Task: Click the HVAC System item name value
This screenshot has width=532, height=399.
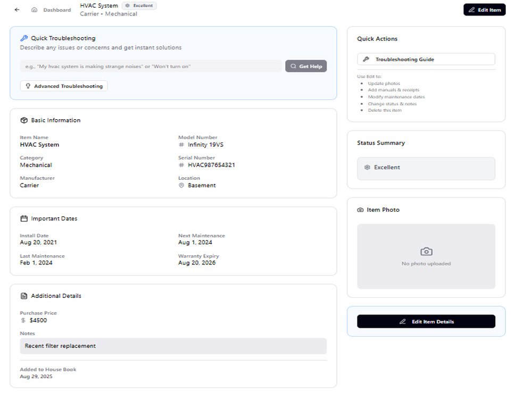Action: point(39,145)
